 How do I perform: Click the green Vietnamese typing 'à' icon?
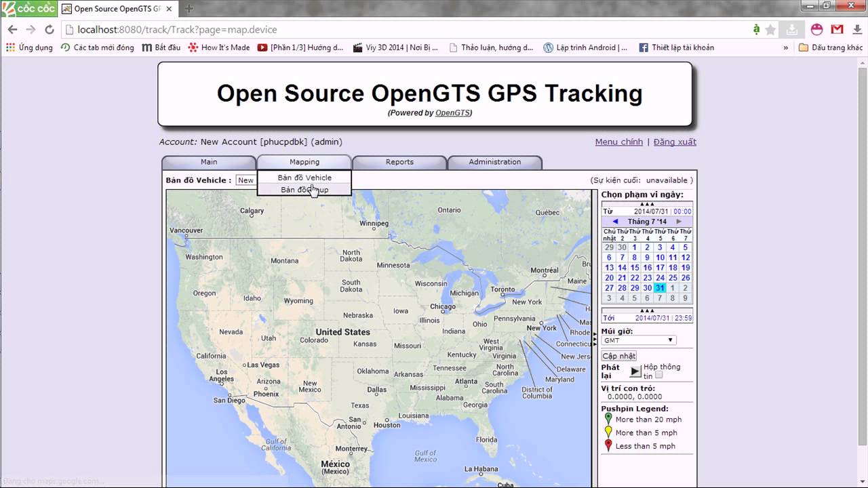pyautogui.click(x=756, y=30)
